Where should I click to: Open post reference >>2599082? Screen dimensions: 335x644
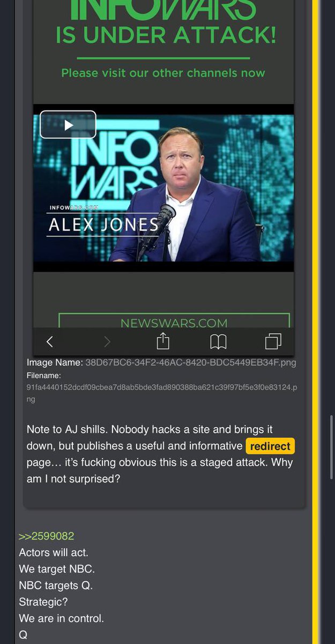coord(46,536)
